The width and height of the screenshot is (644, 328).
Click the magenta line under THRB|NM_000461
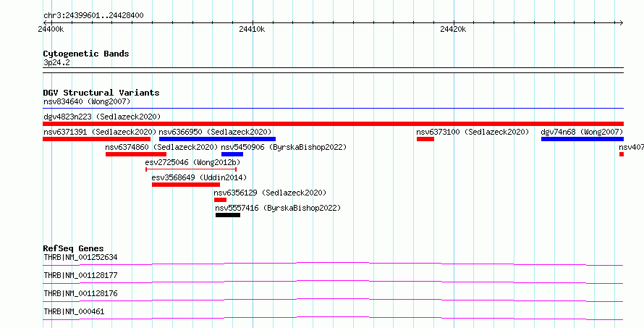333,318
